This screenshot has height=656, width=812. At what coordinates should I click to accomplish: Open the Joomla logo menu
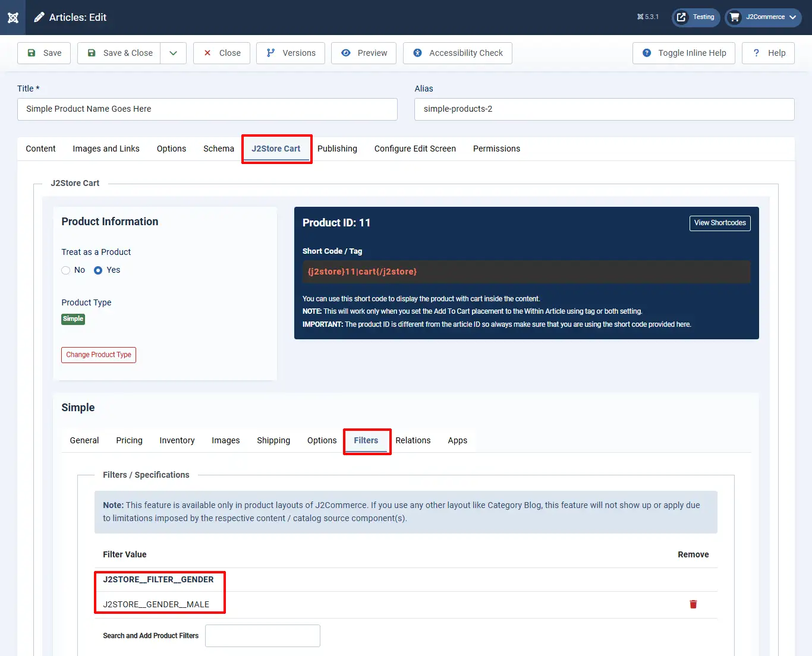(x=13, y=17)
